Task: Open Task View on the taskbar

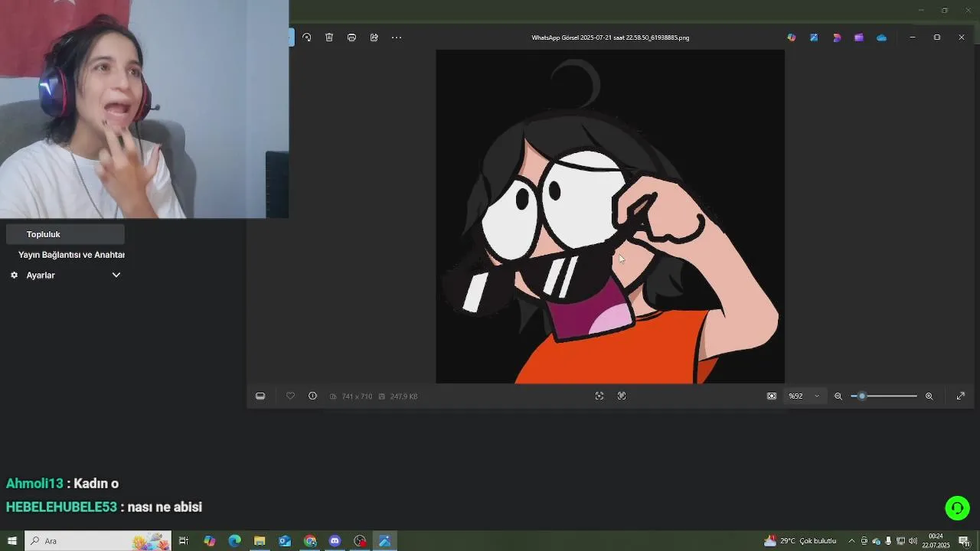Action: pyautogui.click(x=184, y=541)
